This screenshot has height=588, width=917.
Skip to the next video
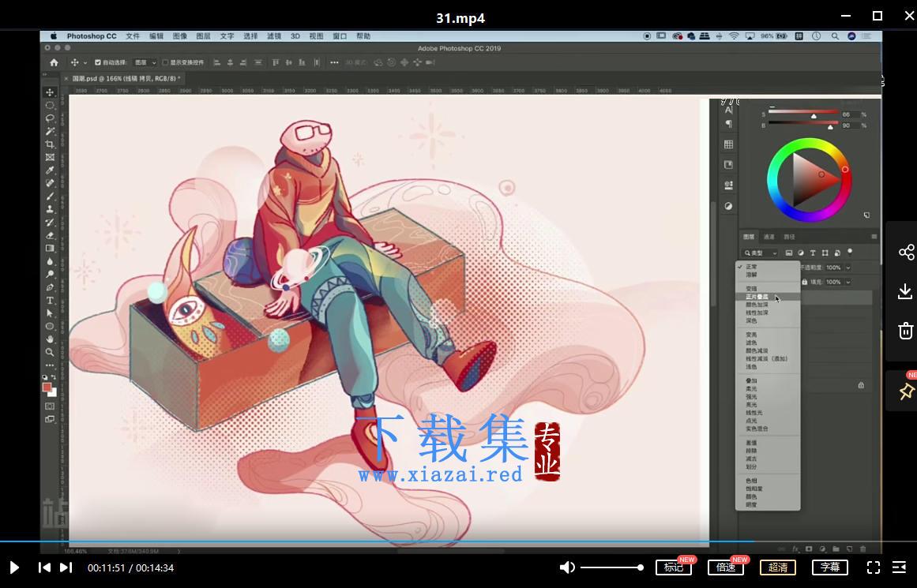[x=66, y=567]
